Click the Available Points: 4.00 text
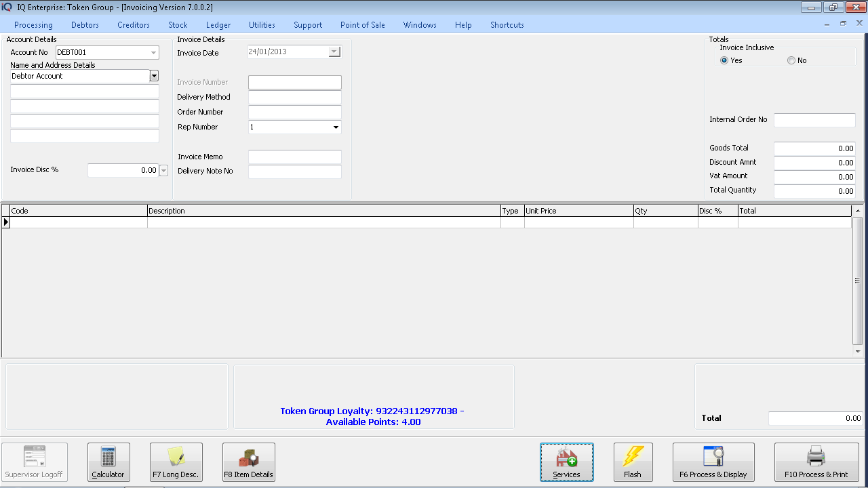The image size is (868, 488). (373, 422)
